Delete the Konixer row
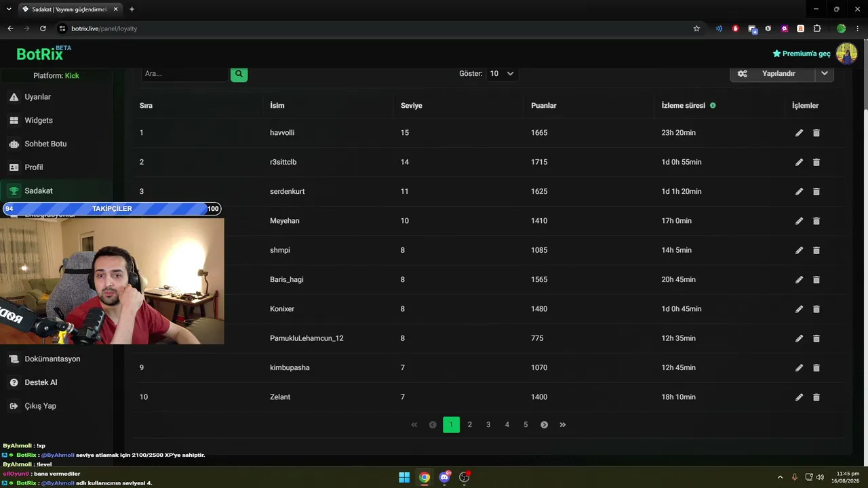The image size is (868, 488). (x=816, y=309)
